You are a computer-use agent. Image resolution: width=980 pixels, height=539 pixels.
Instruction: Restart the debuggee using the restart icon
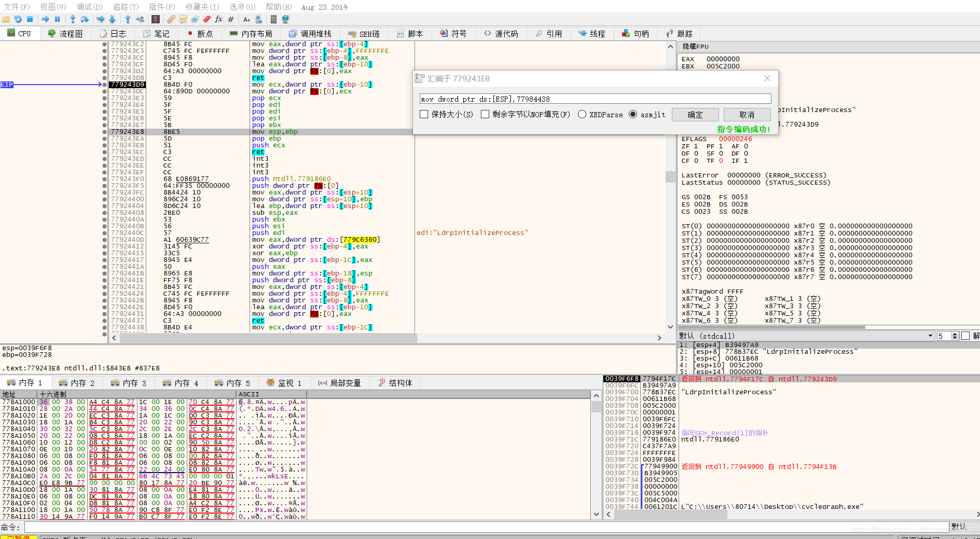(x=18, y=19)
